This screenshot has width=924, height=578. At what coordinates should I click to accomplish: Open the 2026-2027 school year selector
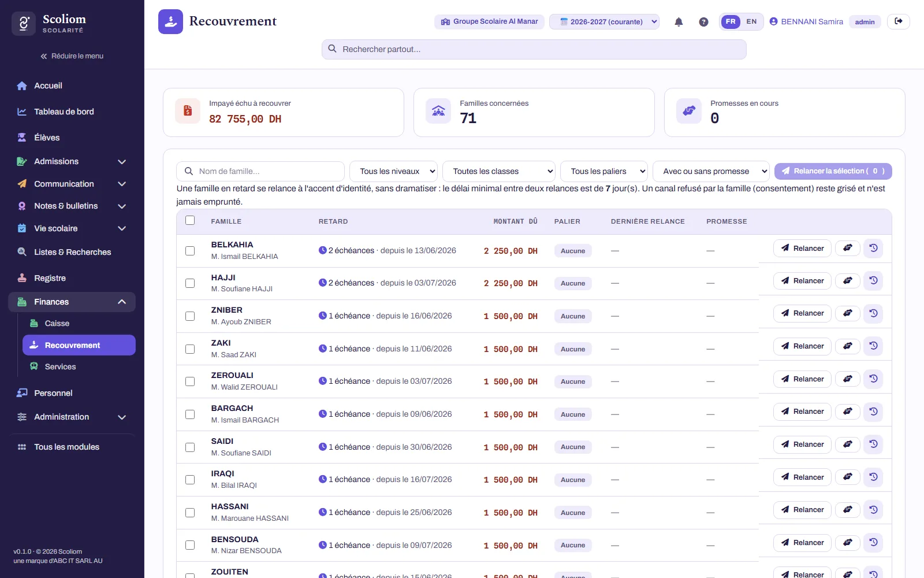[604, 22]
